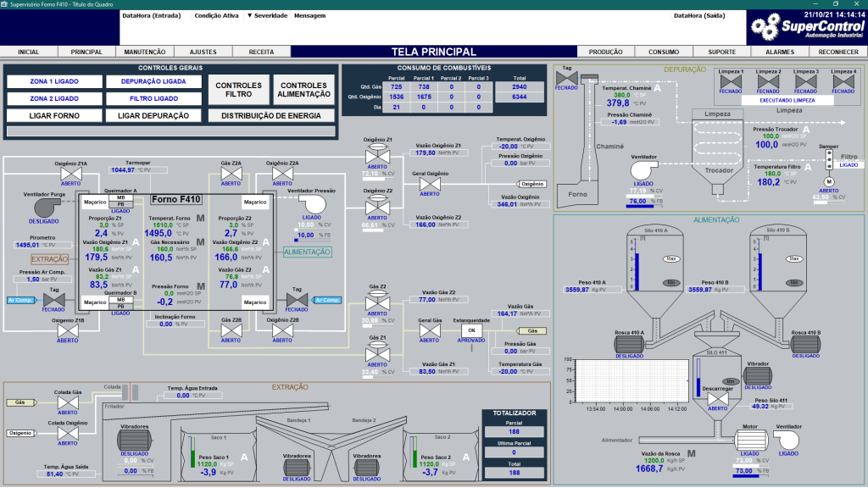Image resolution: width=868 pixels, height=488 pixels.
Task: Select the Alimentador Motor icon
Action: [750, 441]
